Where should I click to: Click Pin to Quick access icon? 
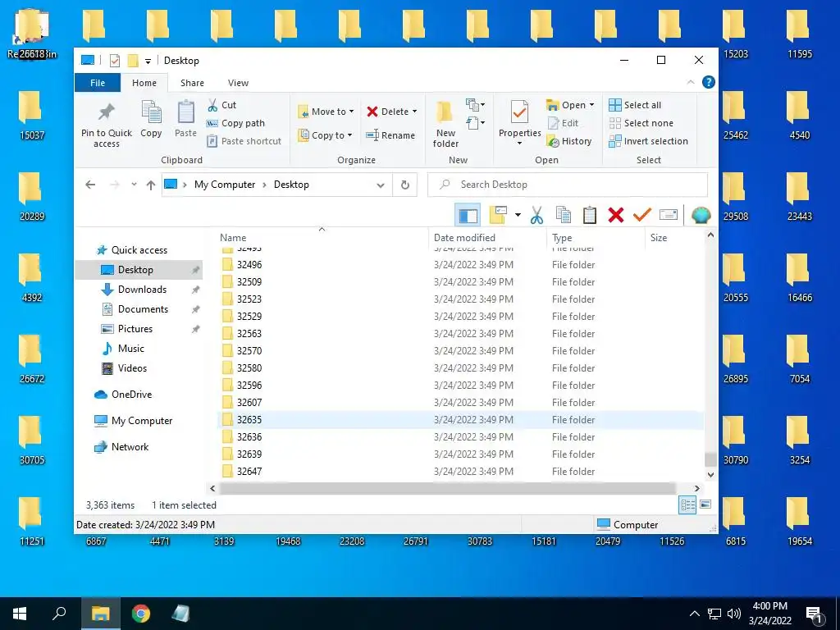click(x=106, y=112)
